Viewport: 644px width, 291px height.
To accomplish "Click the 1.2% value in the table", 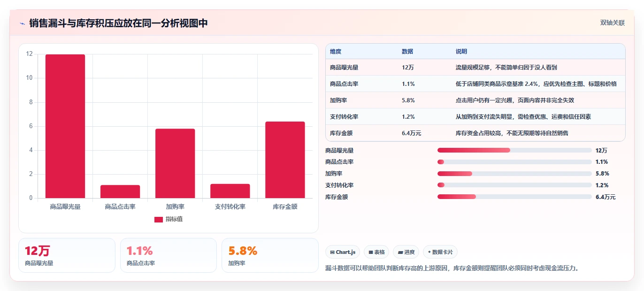I will pyautogui.click(x=408, y=117).
